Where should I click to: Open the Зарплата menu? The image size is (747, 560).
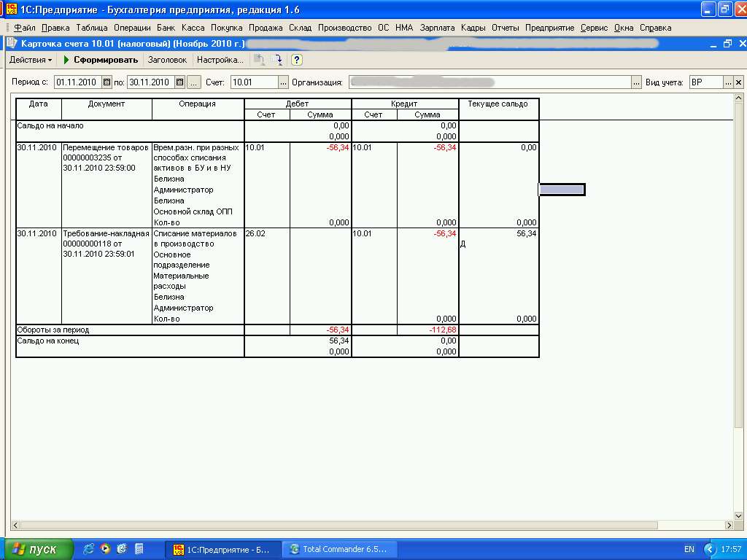click(x=437, y=28)
